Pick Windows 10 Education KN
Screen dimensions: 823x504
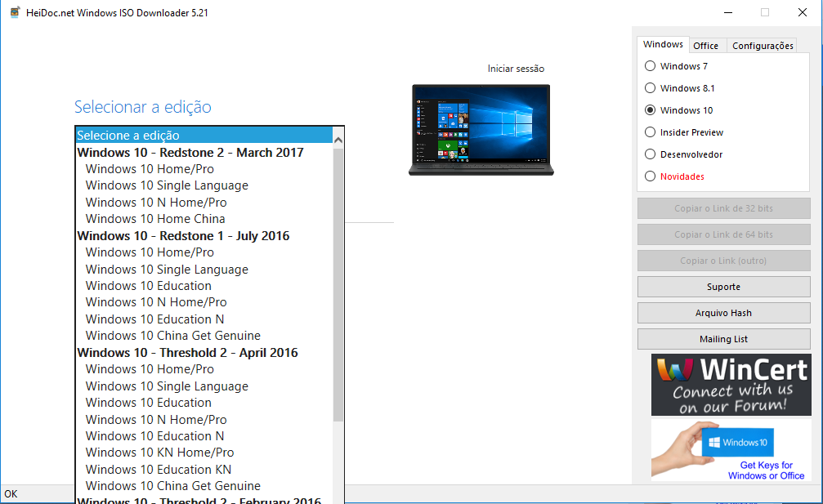[x=204, y=470]
